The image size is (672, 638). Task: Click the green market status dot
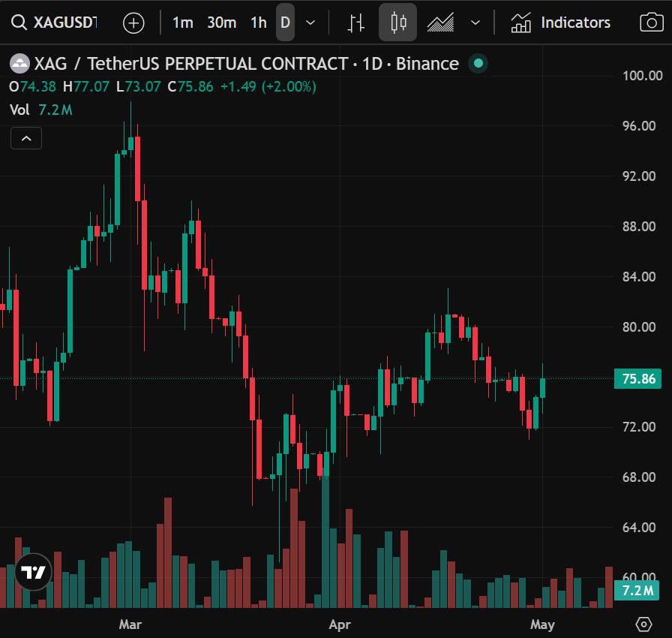tap(478, 64)
